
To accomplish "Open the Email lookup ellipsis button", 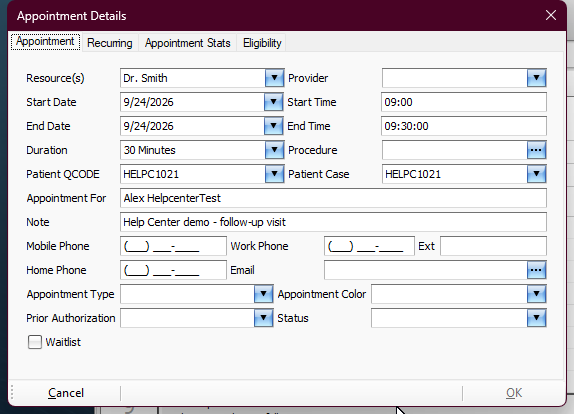I will tap(536, 270).
